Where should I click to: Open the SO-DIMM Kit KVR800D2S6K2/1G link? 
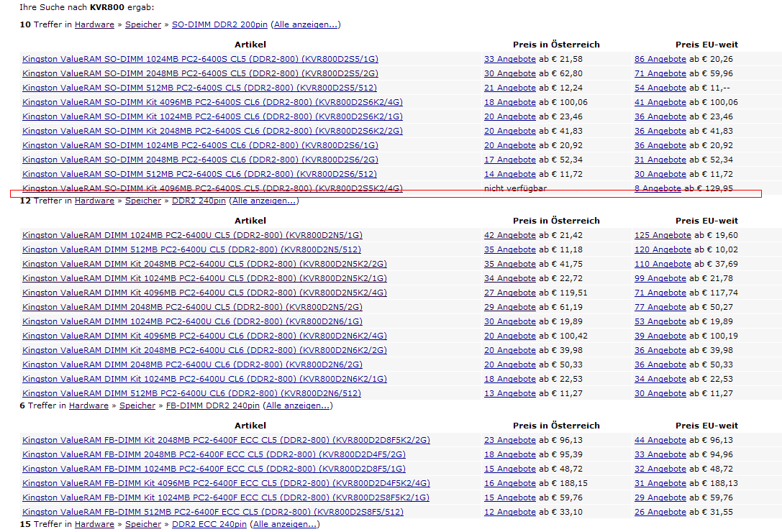pos(212,116)
